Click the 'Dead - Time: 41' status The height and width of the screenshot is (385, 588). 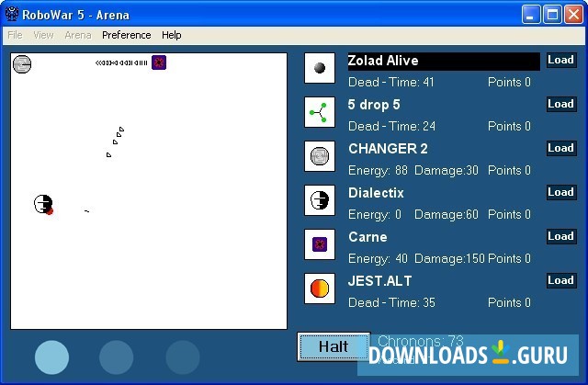click(390, 82)
